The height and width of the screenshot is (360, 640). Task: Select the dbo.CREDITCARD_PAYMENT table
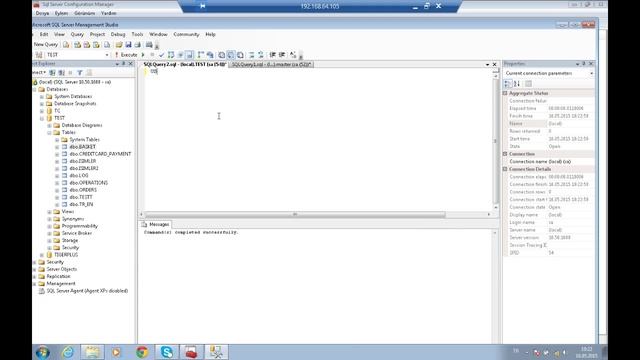(100, 154)
